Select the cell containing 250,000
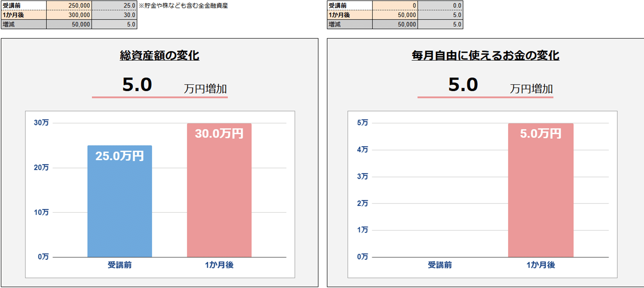Image resolution: width=644 pixels, height=288 pixels. pos(69,5)
